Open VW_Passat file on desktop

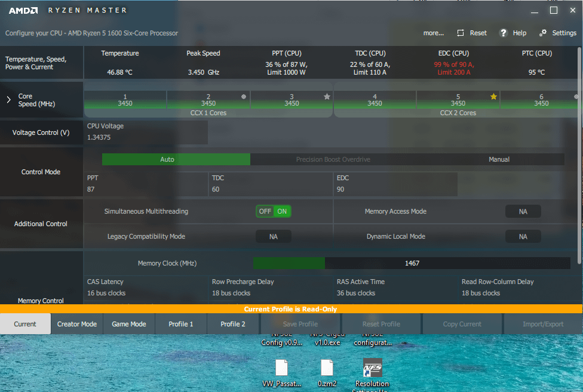point(281,373)
